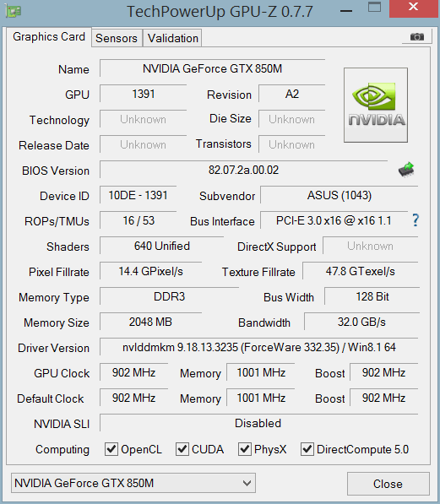Click the NVIDIA vendor logo
The image size is (440, 504).
376,106
